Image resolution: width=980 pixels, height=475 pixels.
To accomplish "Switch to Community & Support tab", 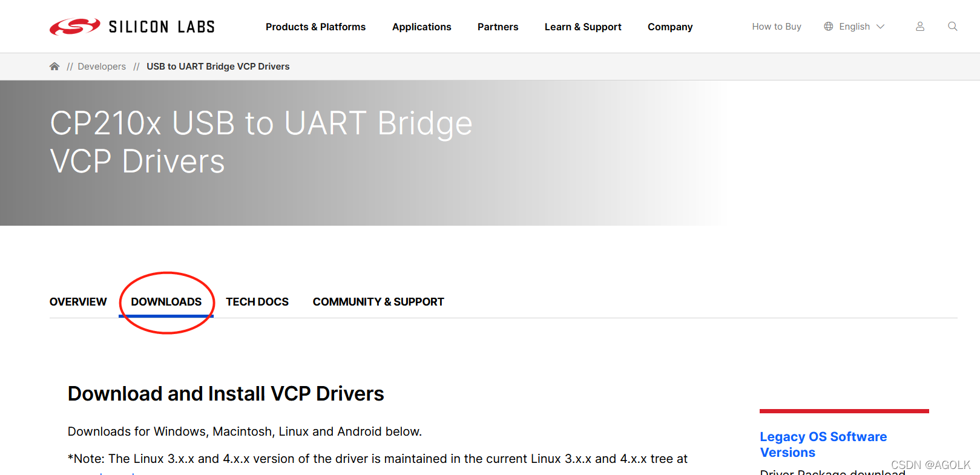I will 378,302.
